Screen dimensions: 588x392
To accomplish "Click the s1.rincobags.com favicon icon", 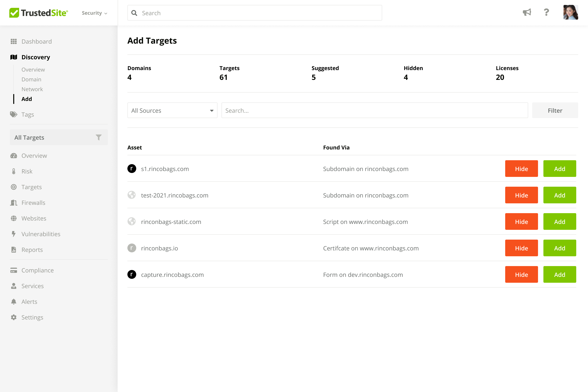I will coord(132,169).
